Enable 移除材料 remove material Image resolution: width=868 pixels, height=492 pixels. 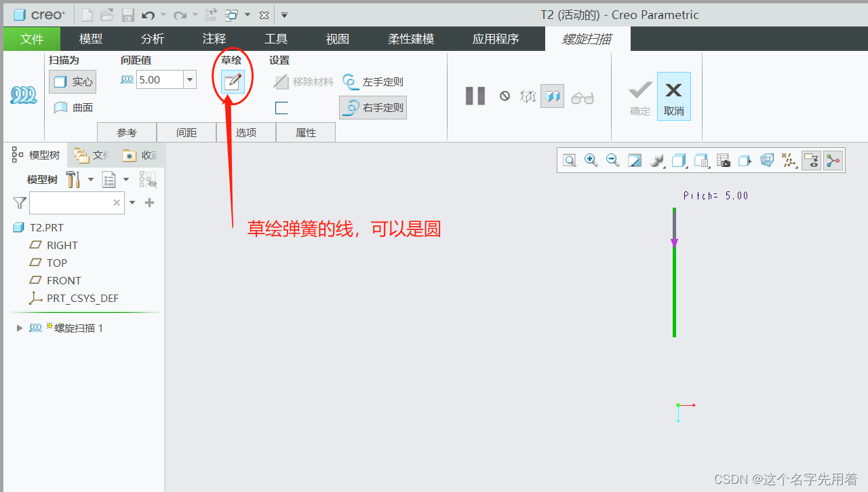(304, 82)
